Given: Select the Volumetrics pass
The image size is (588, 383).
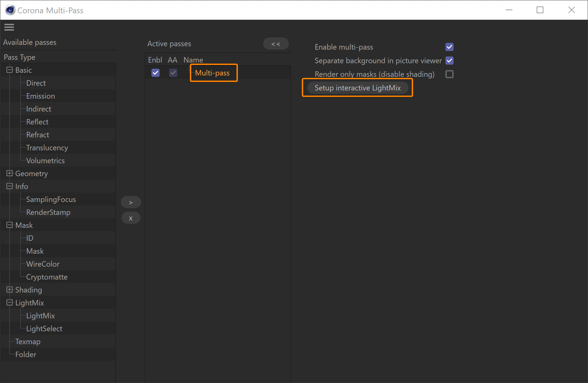Looking at the screenshot, I should [x=45, y=161].
